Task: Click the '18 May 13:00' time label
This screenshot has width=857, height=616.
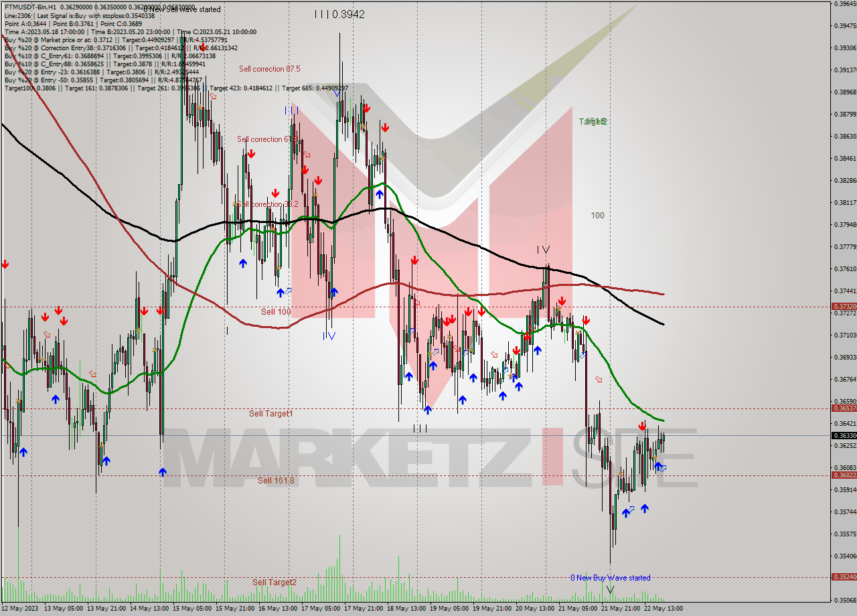Action: [406, 609]
